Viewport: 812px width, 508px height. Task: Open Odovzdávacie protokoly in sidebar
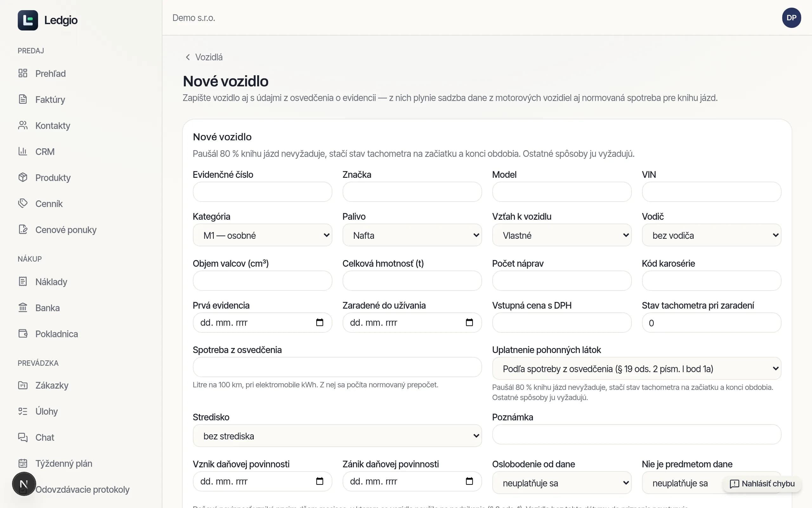82,490
